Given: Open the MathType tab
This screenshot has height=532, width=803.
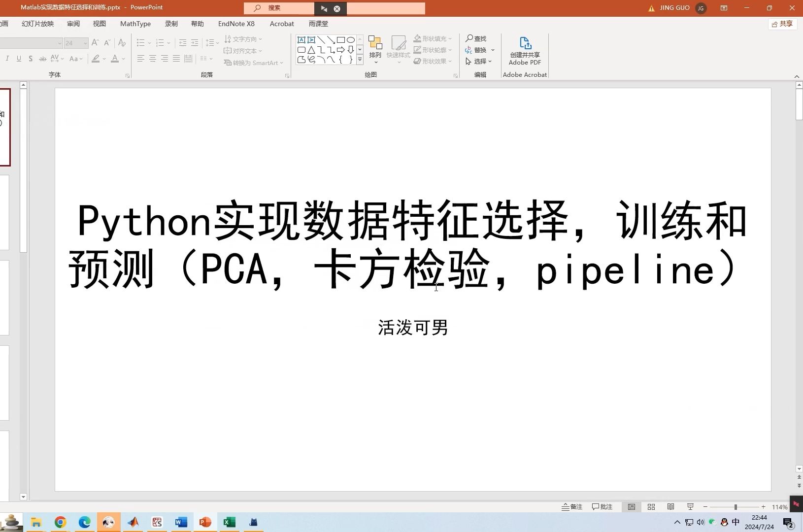Looking at the screenshot, I should pyautogui.click(x=135, y=24).
